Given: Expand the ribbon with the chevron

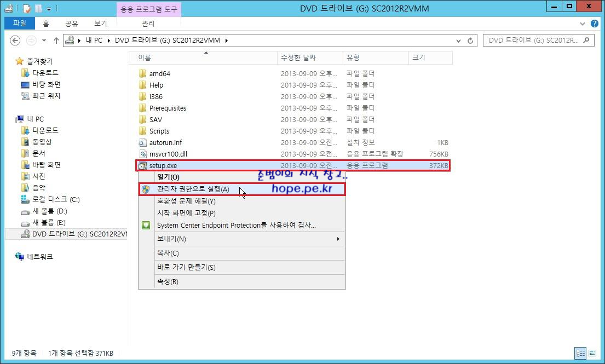Looking at the screenshot, I should click(x=583, y=24).
